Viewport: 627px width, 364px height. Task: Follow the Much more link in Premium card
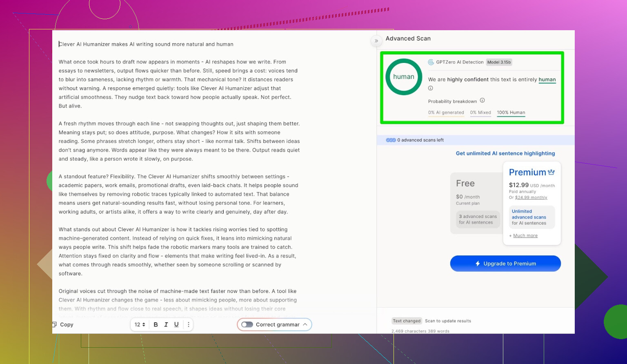(x=525, y=236)
